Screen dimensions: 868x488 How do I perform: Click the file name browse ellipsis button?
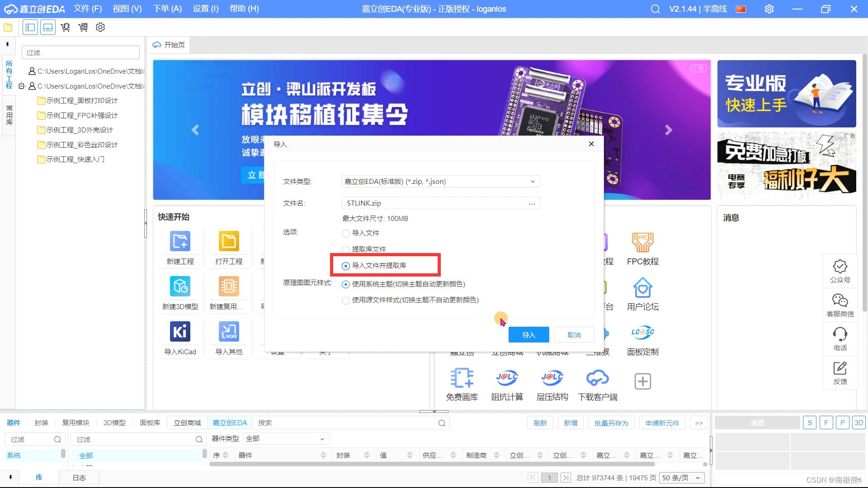coord(532,204)
